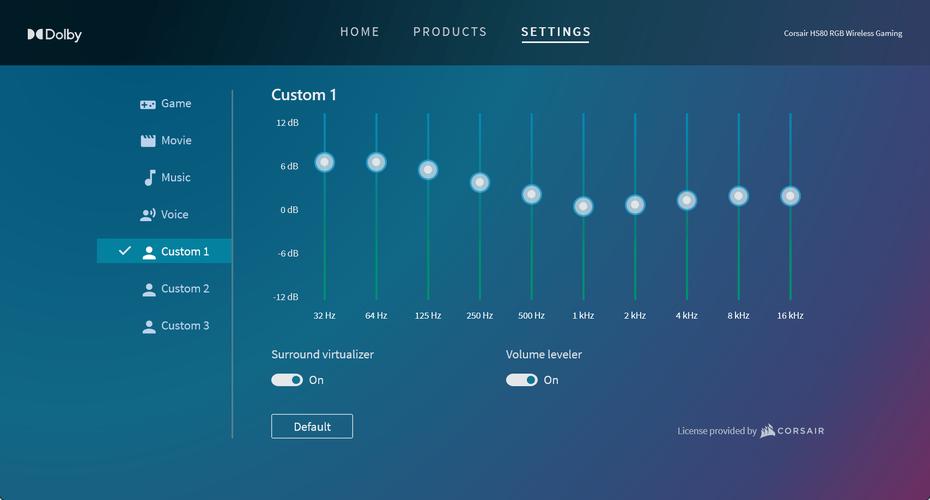Select the Game profile label
Screen dimensions: 930x500
click(176, 103)
